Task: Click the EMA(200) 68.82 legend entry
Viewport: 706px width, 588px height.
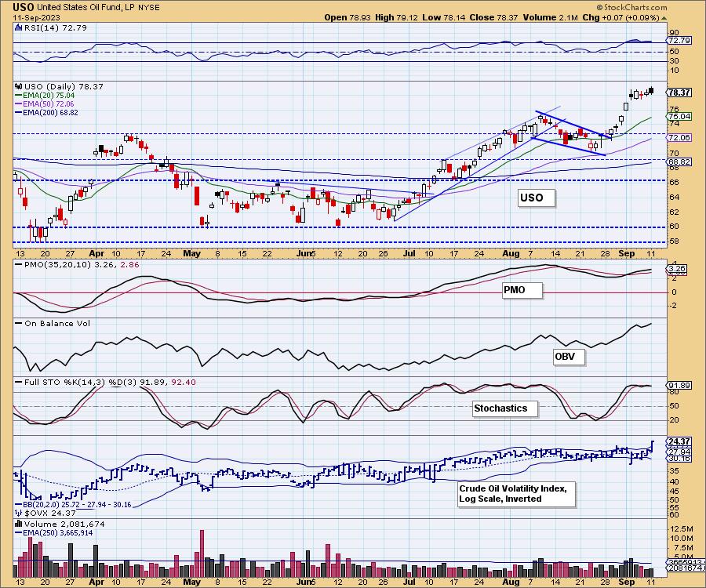Action: click(x=46, y=112)
